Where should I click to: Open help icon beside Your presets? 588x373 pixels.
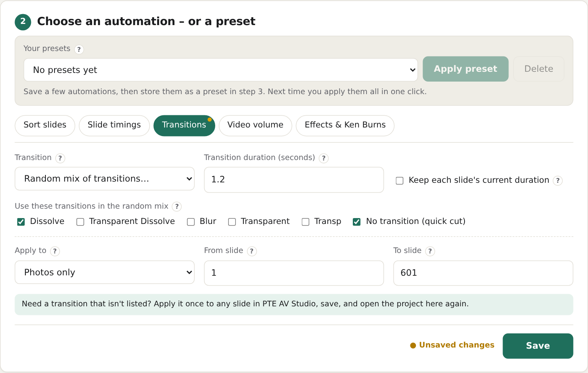[x=79, y=49]
